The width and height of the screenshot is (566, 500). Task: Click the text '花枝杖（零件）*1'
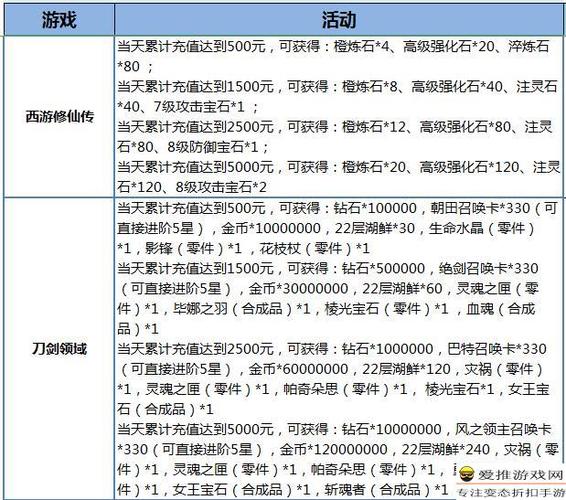pos(315,248)
